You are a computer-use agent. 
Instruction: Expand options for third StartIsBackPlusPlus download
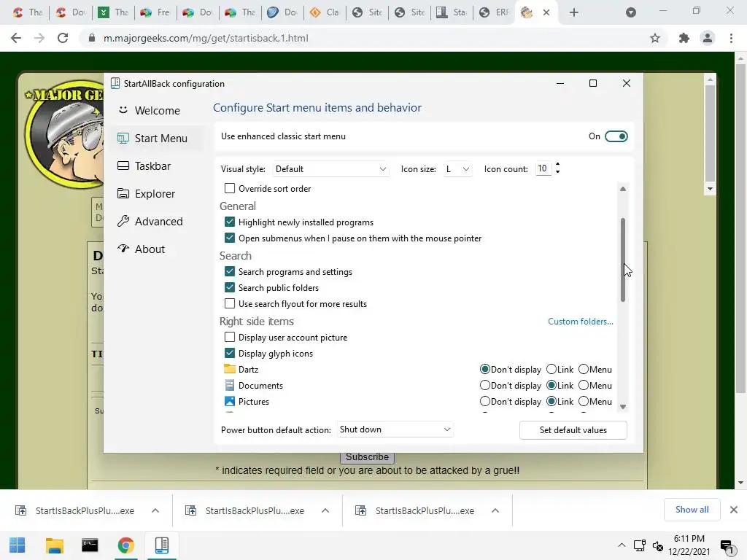tap(495, 510)
